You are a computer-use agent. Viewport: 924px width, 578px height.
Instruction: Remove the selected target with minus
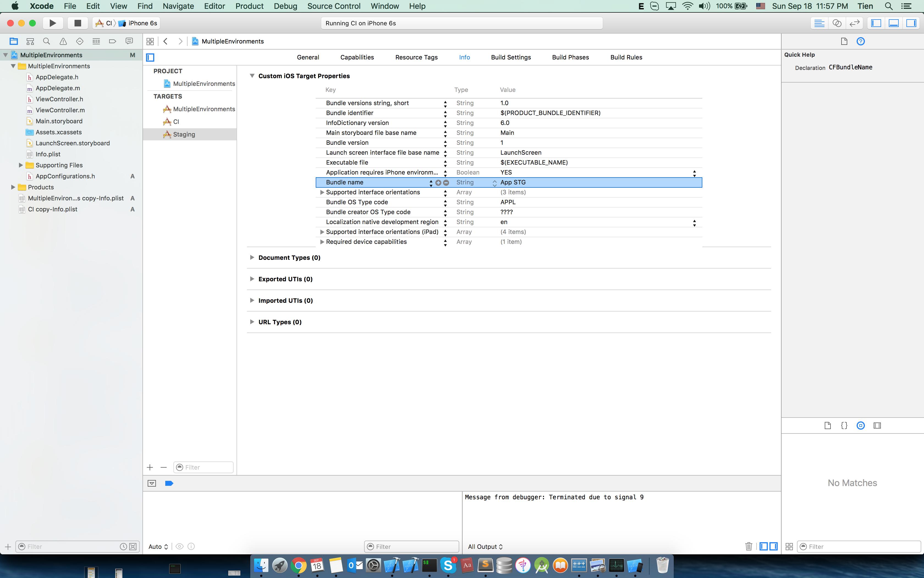[163, 467]
